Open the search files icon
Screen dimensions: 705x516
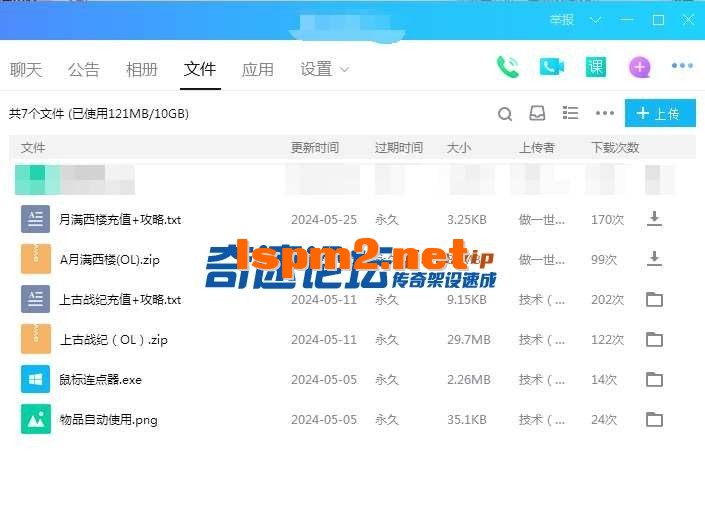click(505, 114)
